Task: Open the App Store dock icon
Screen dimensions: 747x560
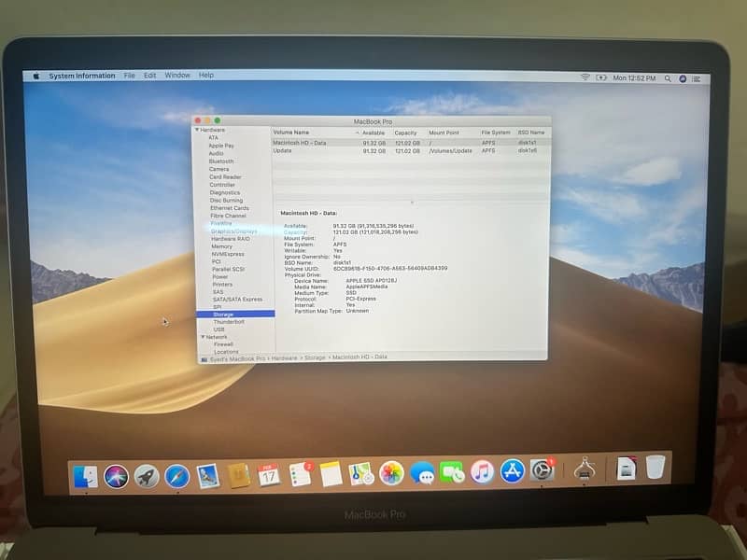Action: pyautogui.click(x=512, y=471)
